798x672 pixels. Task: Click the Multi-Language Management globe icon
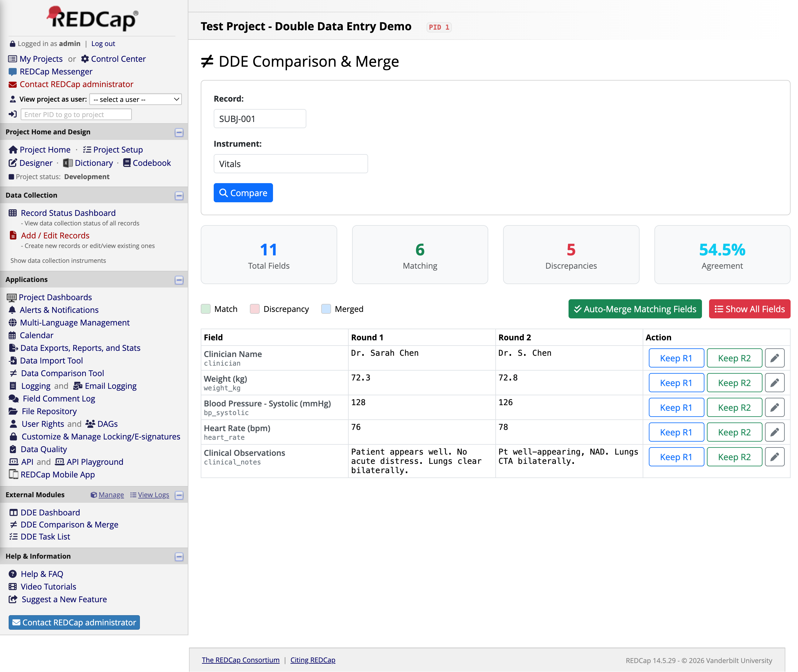pyautogui.click(x=13, y=323)
